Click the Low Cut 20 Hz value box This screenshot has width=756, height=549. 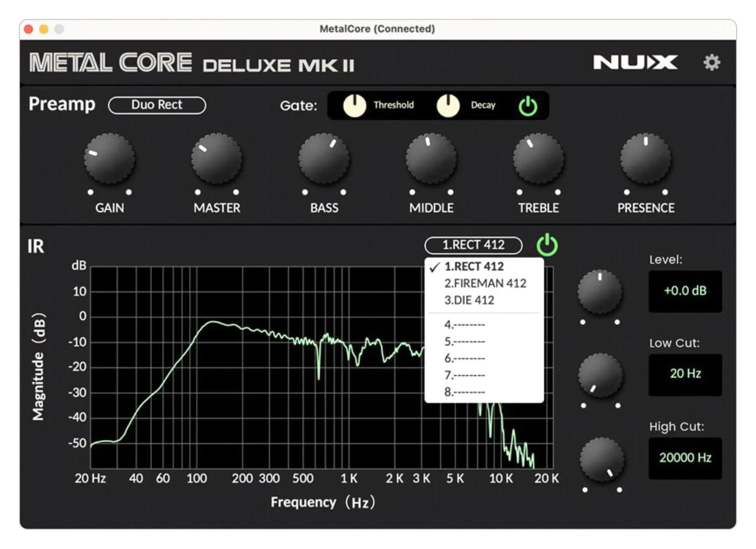685,374
